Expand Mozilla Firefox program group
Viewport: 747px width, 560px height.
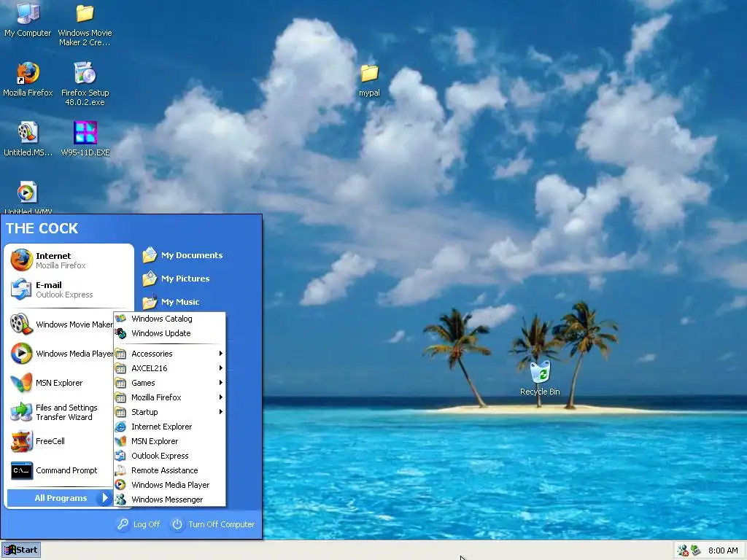pos(169,397)
